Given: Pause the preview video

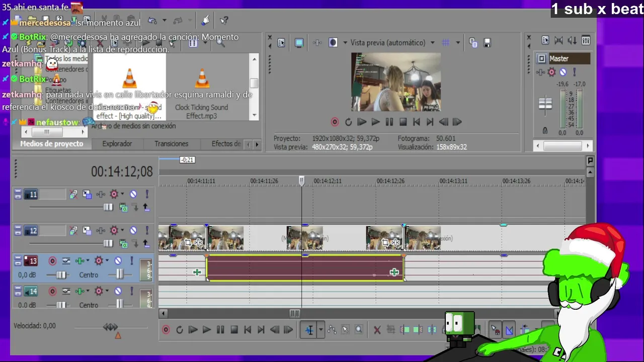Looking at the screenshot, I should (x=389, y=122).
